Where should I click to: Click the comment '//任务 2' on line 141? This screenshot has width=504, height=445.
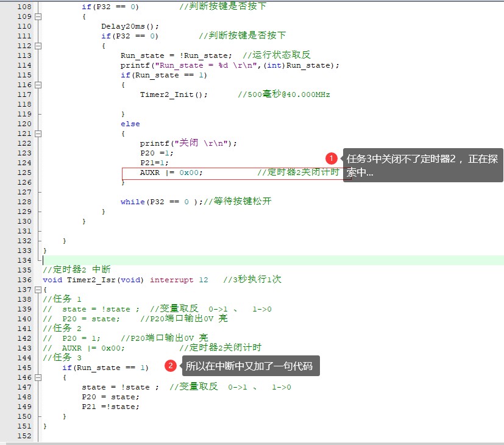click(62, 329)
